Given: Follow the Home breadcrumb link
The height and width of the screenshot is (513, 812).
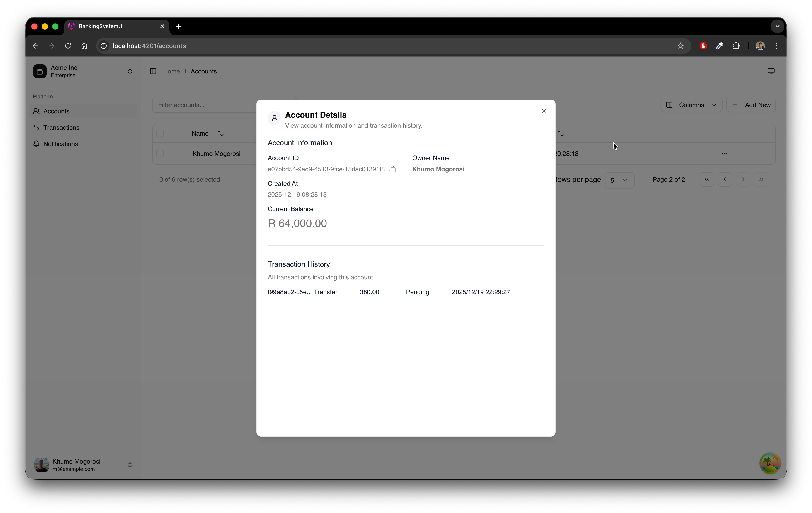Looking at the screenshot, I should point(171,71).
